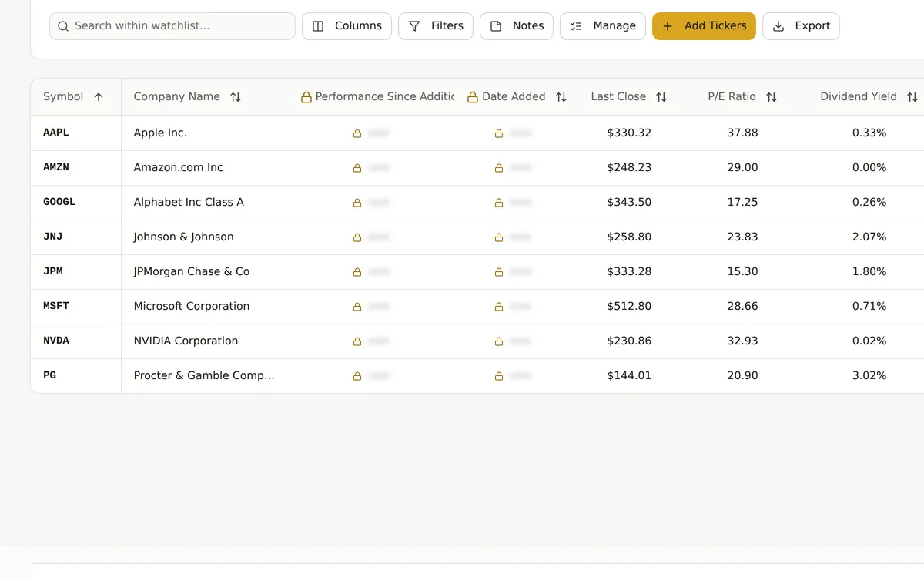Sort by Dividend Yield arrows icon
This screenshot has height=578, width=924.
912,97
